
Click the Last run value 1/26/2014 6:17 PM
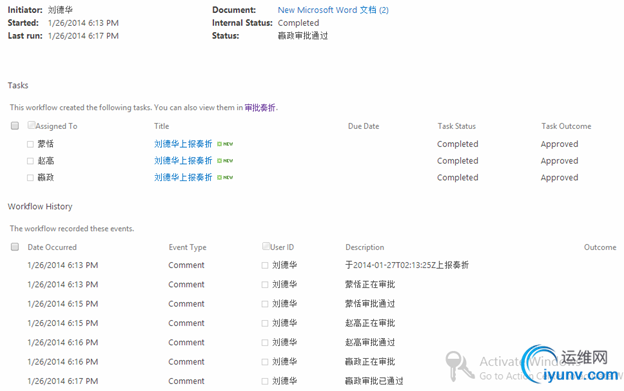83,36
